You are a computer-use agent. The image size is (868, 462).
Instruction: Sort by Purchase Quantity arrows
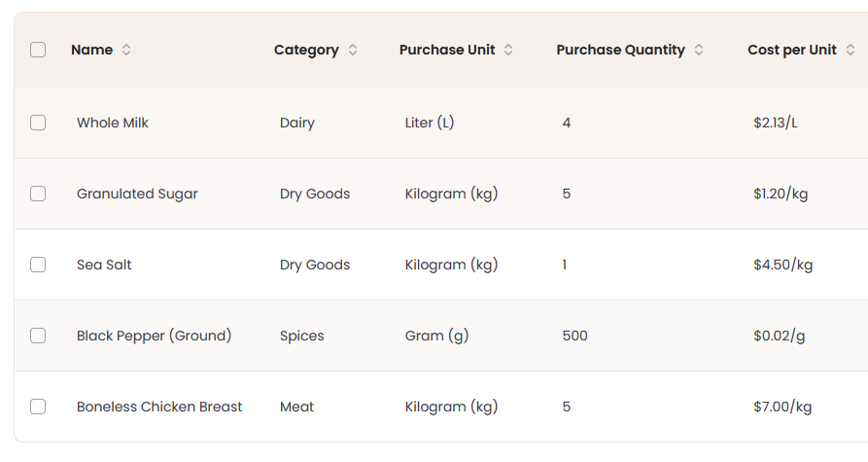pos(699,50)
